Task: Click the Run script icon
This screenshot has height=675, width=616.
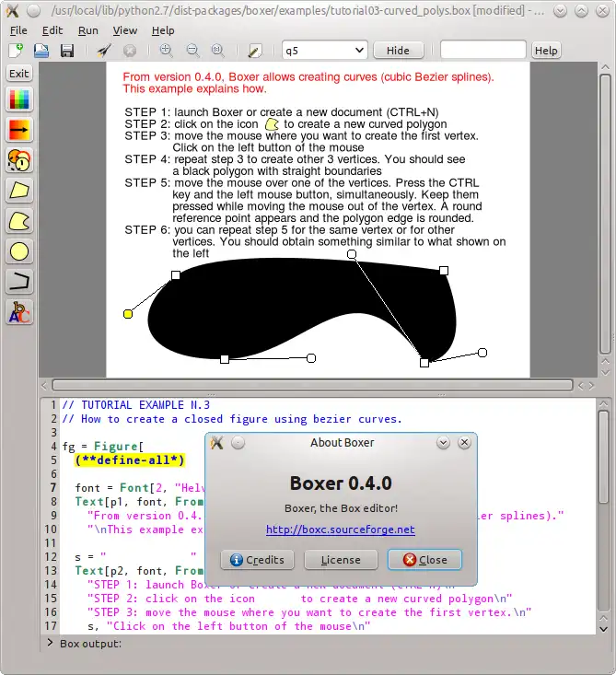Action: [104, 51]
